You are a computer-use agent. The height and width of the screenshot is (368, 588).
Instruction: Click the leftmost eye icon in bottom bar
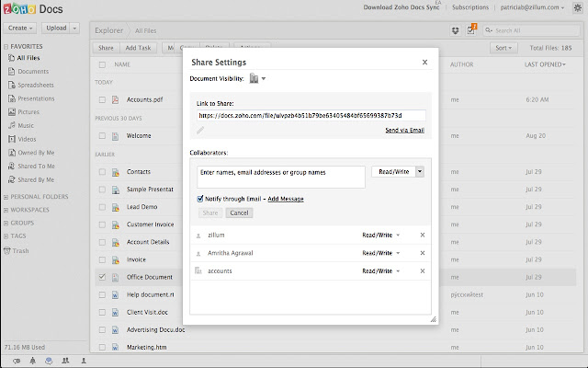(x=17, y=361)
